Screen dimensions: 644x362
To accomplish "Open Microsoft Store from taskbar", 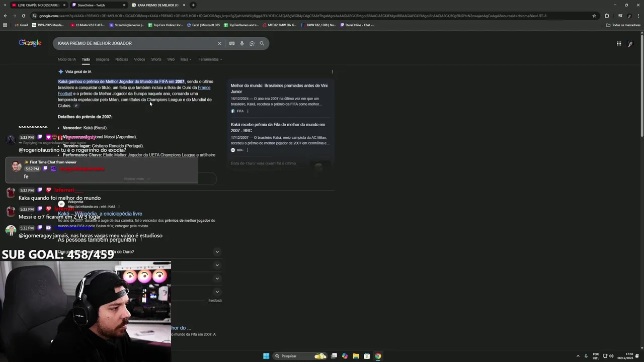I will [367, 356].
